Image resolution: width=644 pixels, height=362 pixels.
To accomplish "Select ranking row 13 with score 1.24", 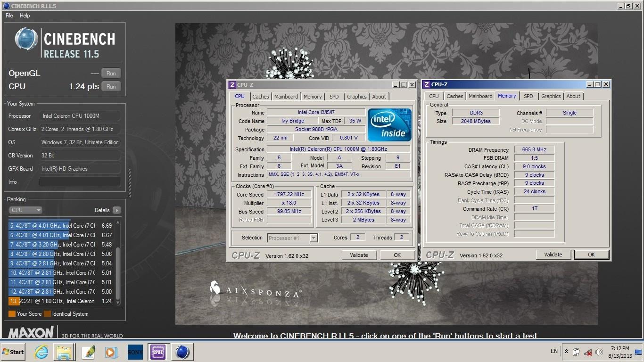I will [x=61, y=301].
